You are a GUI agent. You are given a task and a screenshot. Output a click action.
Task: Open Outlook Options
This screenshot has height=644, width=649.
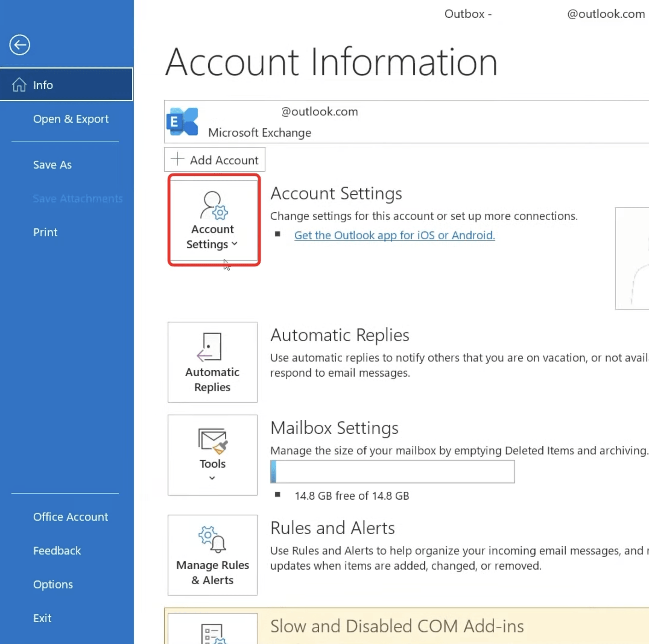(x=53, y=585)
